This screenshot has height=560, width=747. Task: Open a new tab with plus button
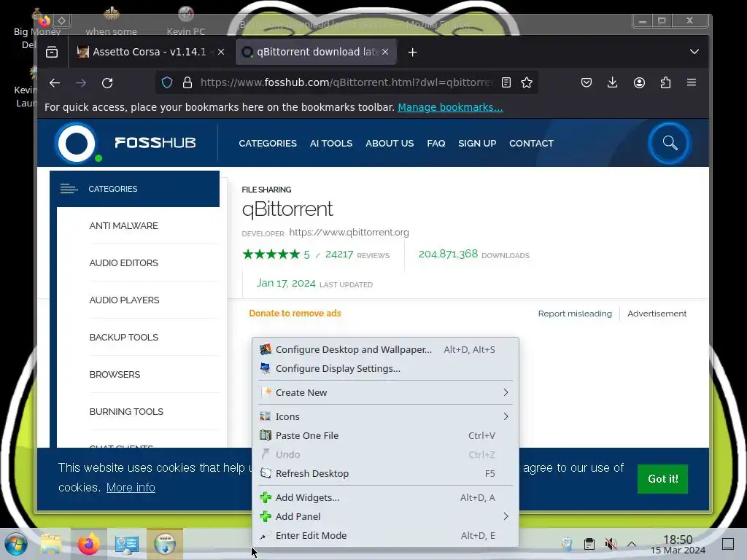pos(413,52)
